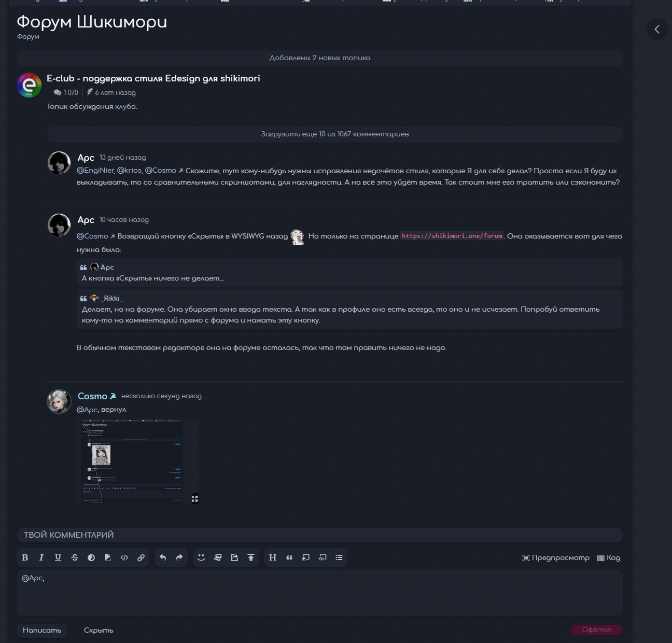Image resolution: width=672 pixels, height=643 pixels.
Task: Apply strikethrough formatting in editor
Action: pos(75,557)
